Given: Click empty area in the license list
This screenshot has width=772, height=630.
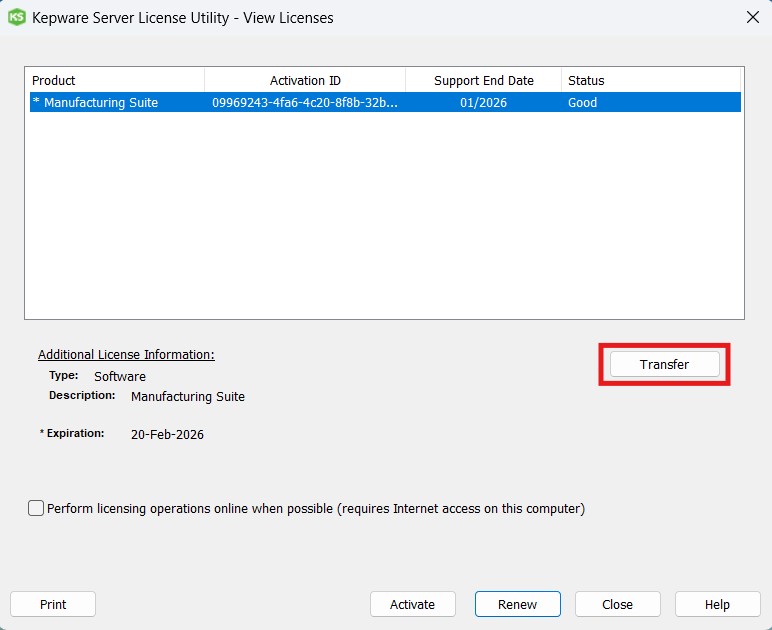Looking at the screenshot, I should tap(384, 220).
